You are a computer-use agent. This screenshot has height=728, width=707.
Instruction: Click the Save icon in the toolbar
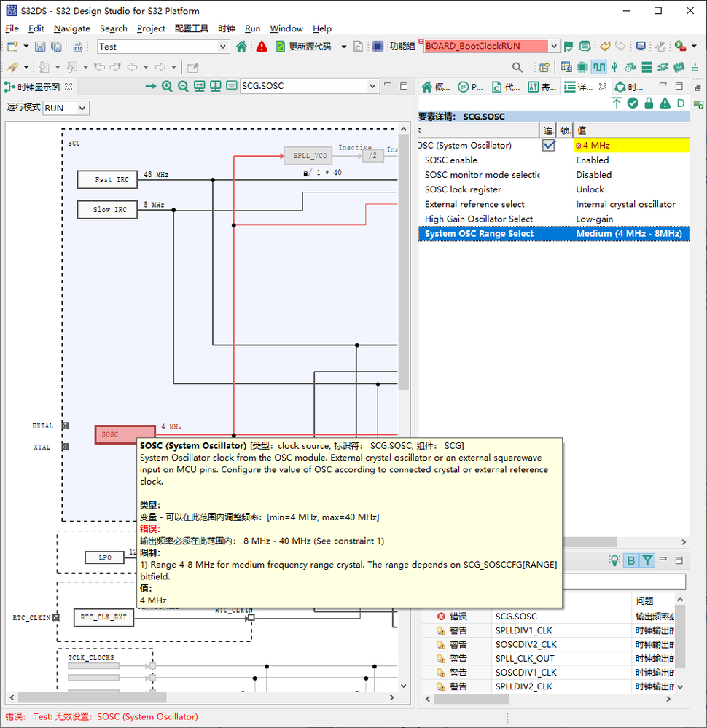pyautogui.click(x=40, y=47)
